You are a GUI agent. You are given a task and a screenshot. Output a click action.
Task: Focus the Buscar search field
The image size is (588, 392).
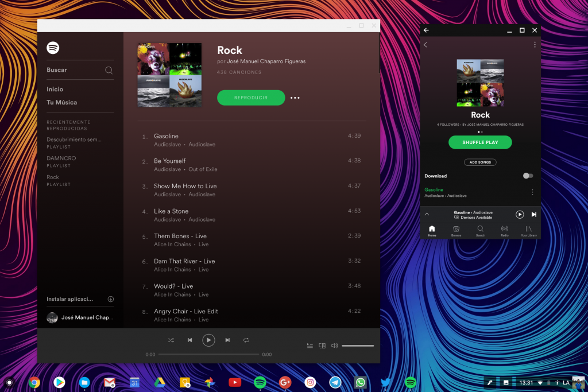[80, 70]
